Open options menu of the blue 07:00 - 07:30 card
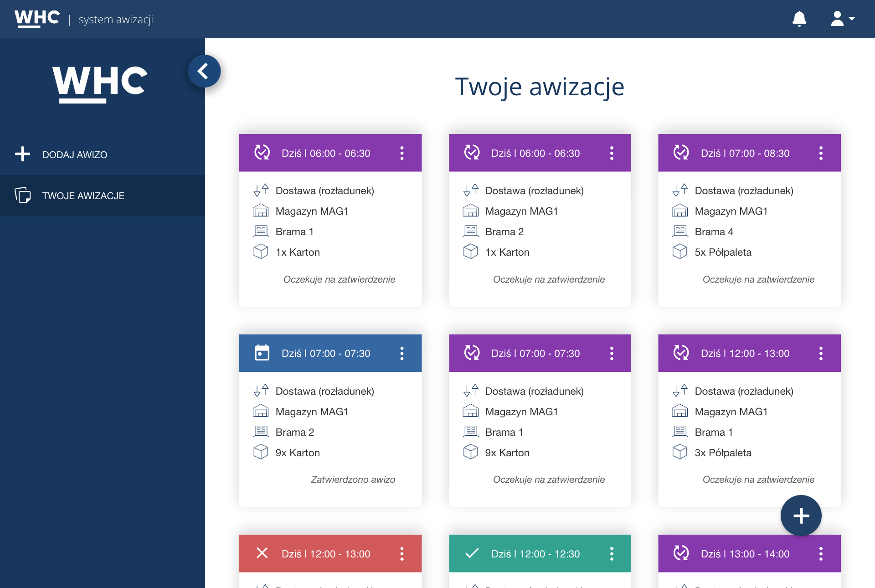875x588 pixels. click(x=401, y=353)
